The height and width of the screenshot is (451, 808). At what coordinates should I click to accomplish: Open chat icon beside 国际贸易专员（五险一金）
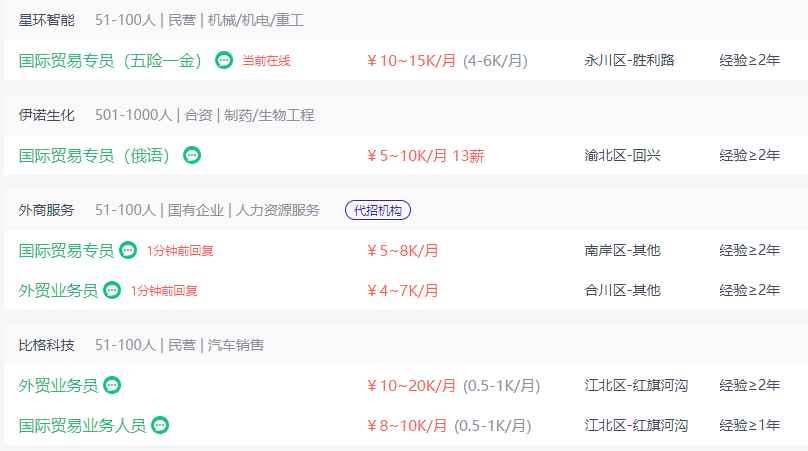click(x=224, y=60)
